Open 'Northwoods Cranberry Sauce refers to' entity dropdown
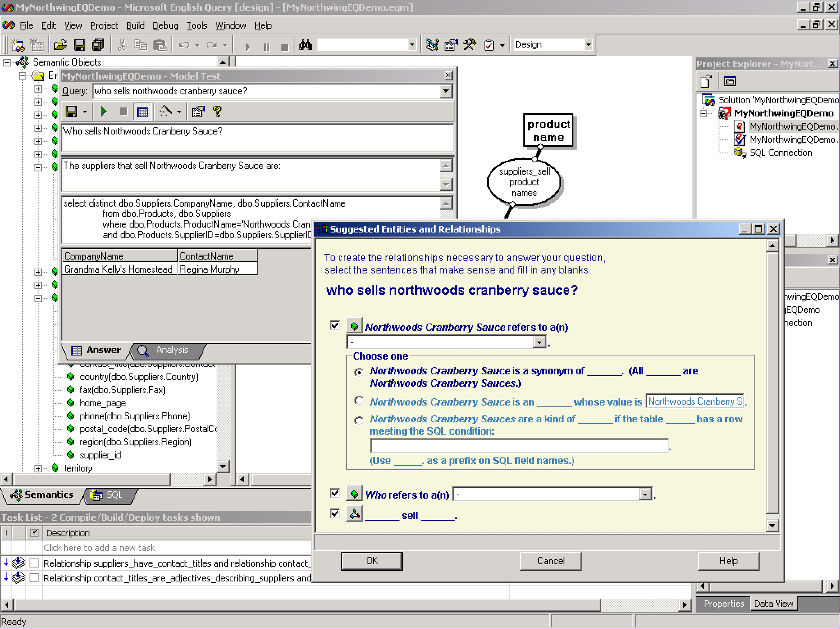The image size is (840, 629). tap(539, 342)
